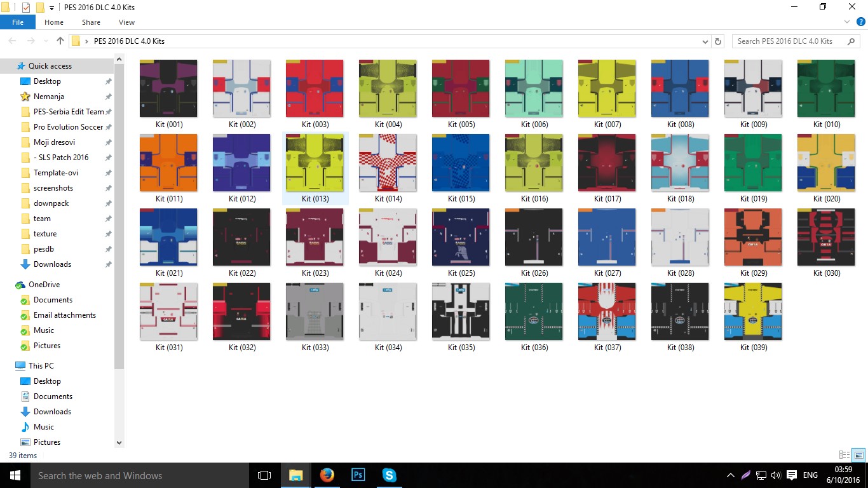
Task: Minimize the ribbon using the chevron arrow
Action: (x=846, y=22)
